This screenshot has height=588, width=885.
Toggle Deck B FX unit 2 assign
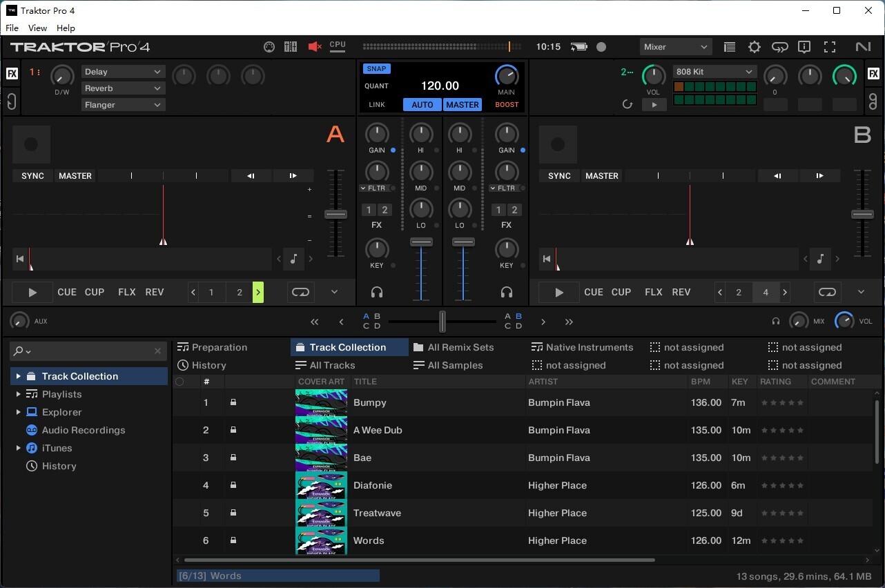coord(515,210)
